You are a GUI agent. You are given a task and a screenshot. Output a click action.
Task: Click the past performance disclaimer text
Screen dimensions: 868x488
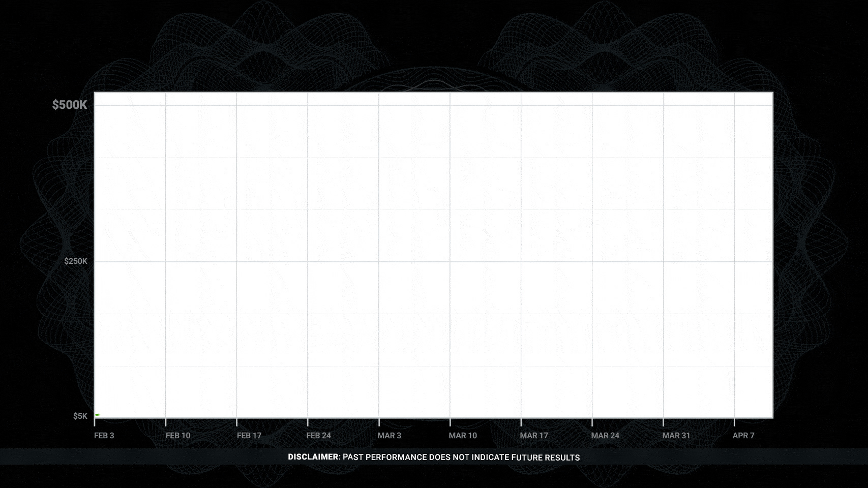434,457
